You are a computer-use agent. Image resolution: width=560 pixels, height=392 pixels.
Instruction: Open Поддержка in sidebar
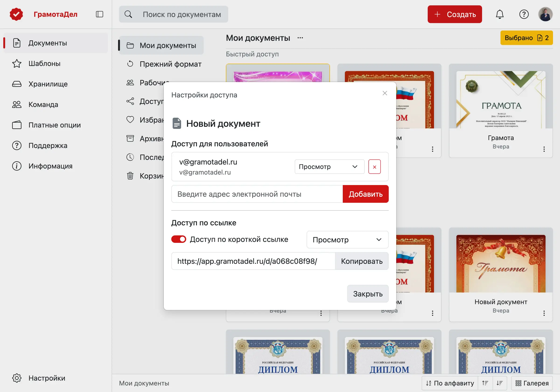pos(56,145)
